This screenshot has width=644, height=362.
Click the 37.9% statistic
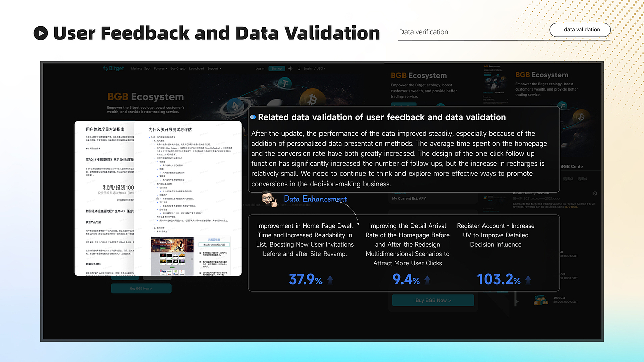point(305,279)
